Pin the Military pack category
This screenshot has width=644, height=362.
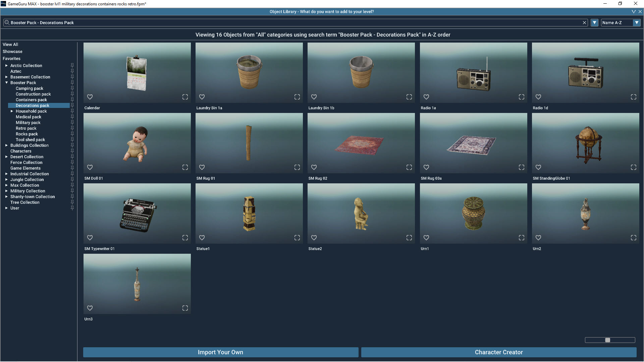point(72,123)
